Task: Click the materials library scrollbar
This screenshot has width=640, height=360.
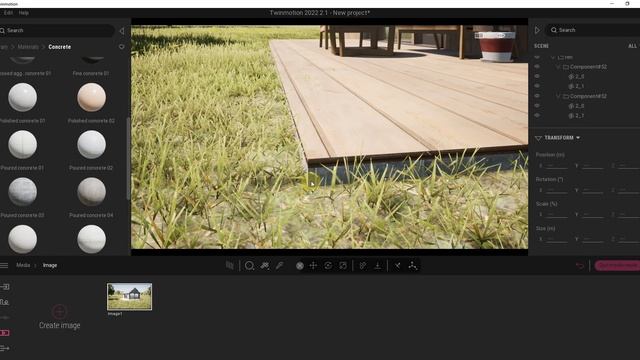Action: [x=128, y=158]
